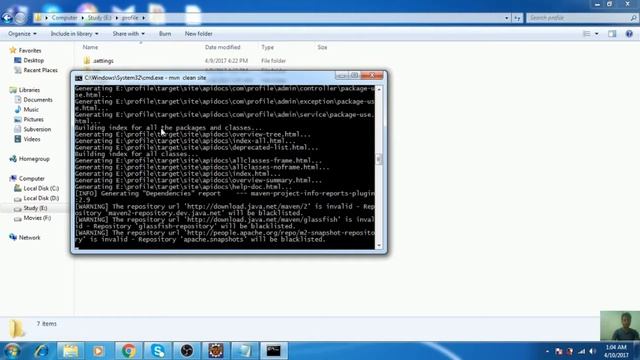Navigate forward with forward arrow

point(20,18)
